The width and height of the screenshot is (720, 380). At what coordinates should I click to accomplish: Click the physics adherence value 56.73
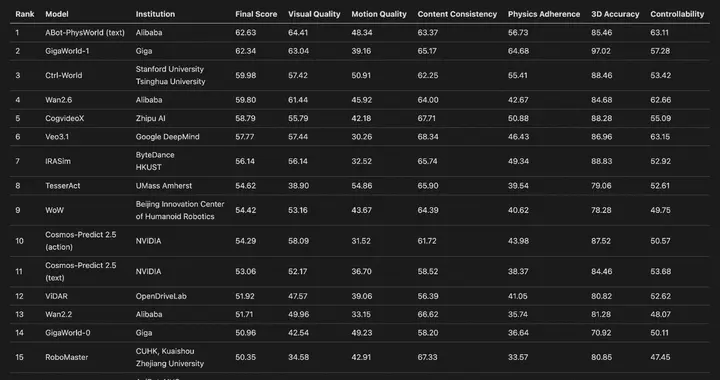tap(518, 33)
